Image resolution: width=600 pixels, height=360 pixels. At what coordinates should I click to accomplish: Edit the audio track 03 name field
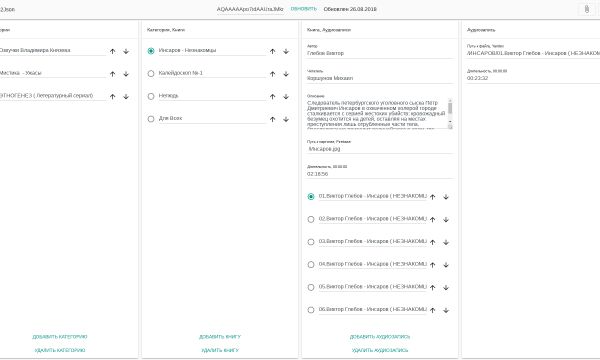[x=373, y=241]
